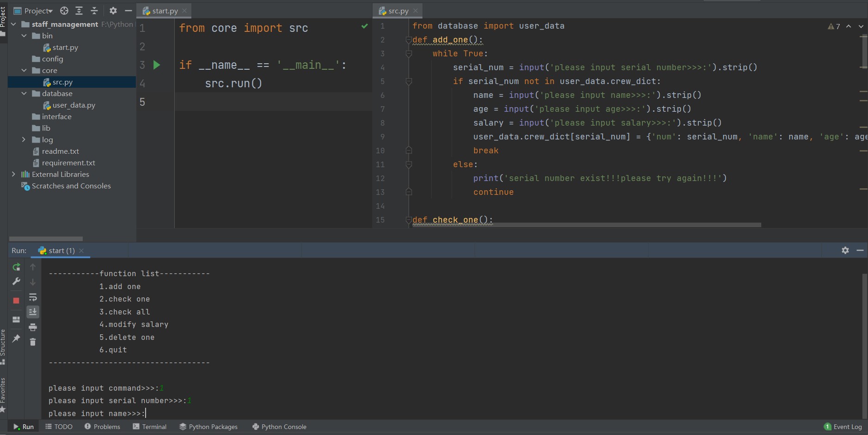This screenshot has width=868, height=435.
Task: Click the pin tab icon in Run panel
Action: pos(16,338)
